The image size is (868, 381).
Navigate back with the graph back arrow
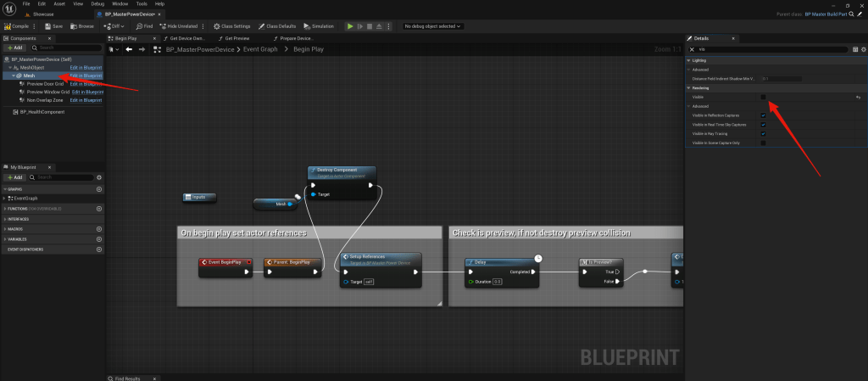coord(128,50)
